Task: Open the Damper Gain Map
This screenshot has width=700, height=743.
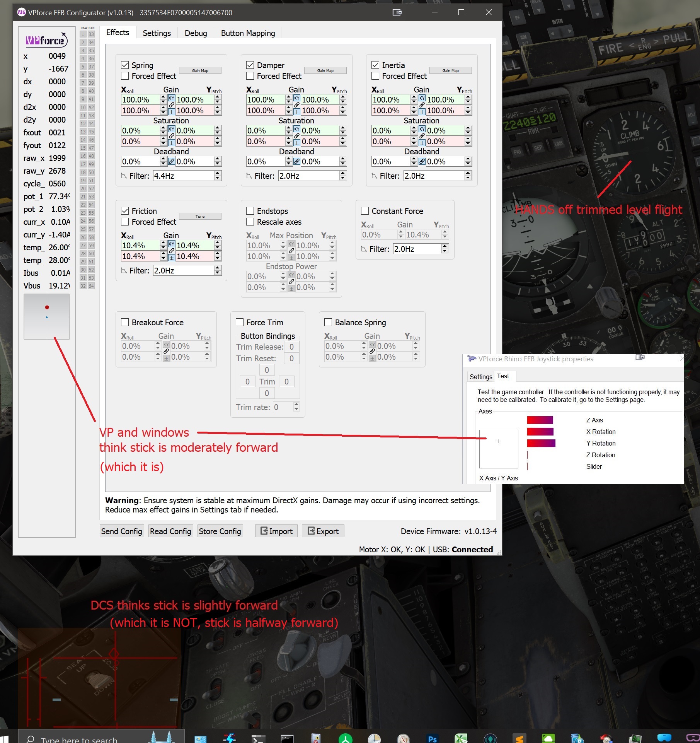Action: (325, 70)
